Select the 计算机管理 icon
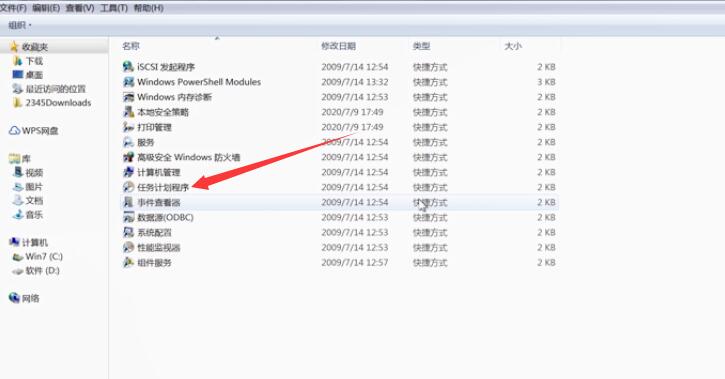The image size is (725, 379). [128, 172]
